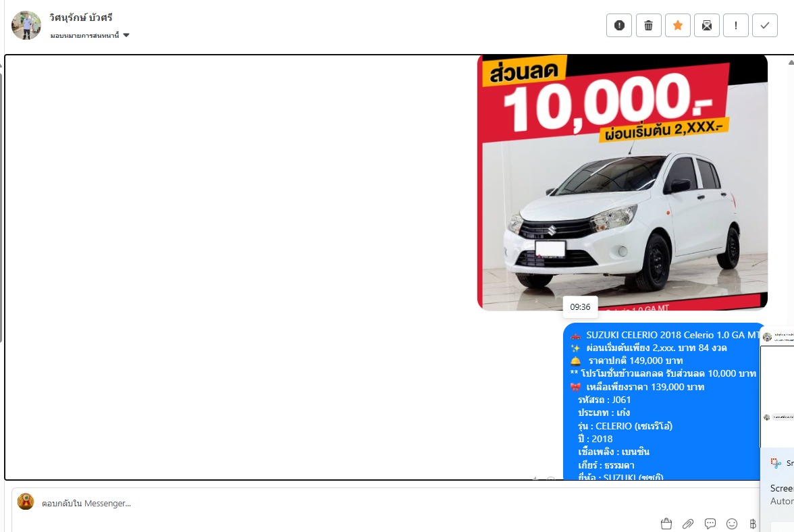
Task: Open the Suzuki Celerio promo image
Action: [x=623, y=182]
